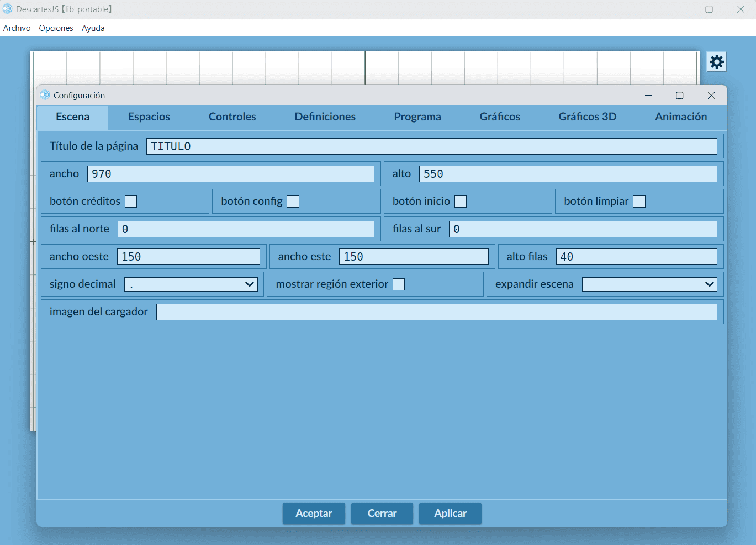Check the botón inicio option
756x545 pixels.
point(461,202)
